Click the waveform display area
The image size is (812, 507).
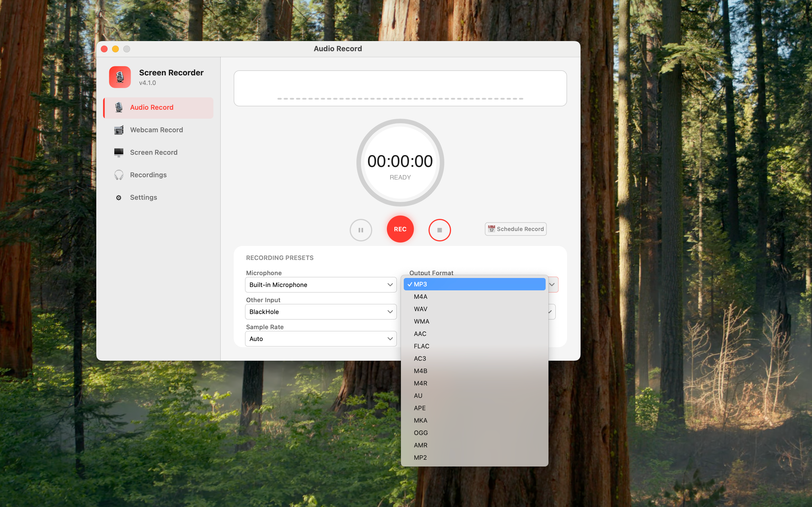click(400, 89)
